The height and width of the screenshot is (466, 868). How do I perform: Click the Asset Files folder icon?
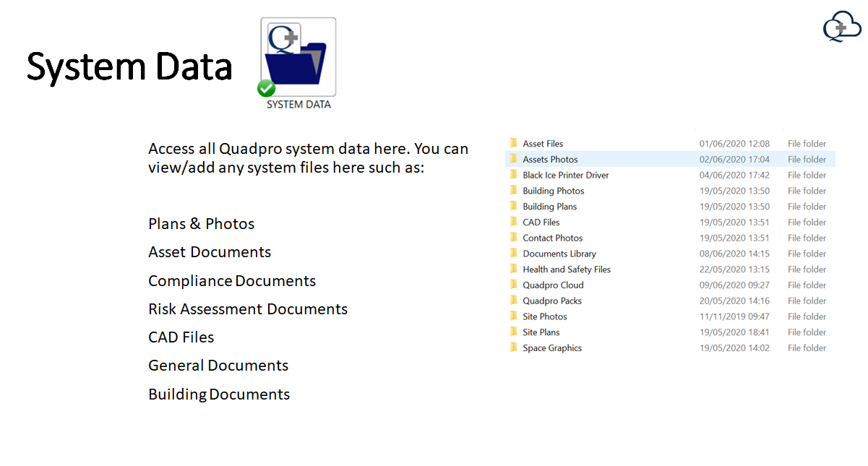(x=514, y=143)
